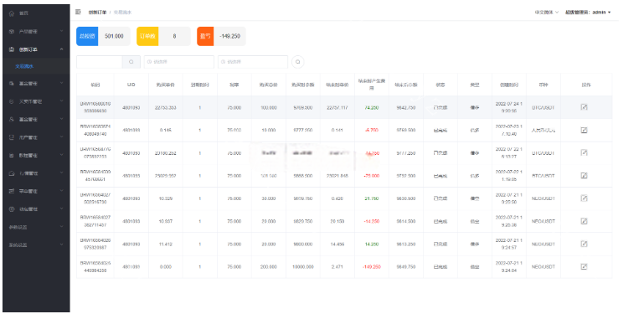Viewport: 644px width, 314px height.
Task: Open the 超级管理员 admin account dropdown
Action: click(x=588, y=13)
